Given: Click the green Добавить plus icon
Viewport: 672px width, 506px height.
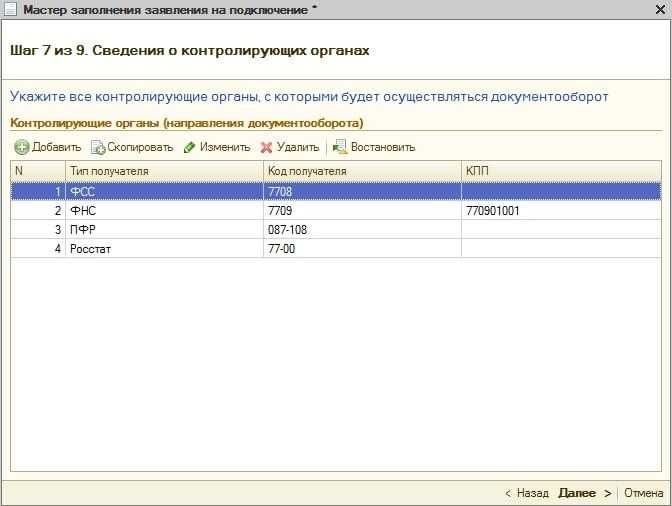Looking at the screenshot, I should 21,147.
